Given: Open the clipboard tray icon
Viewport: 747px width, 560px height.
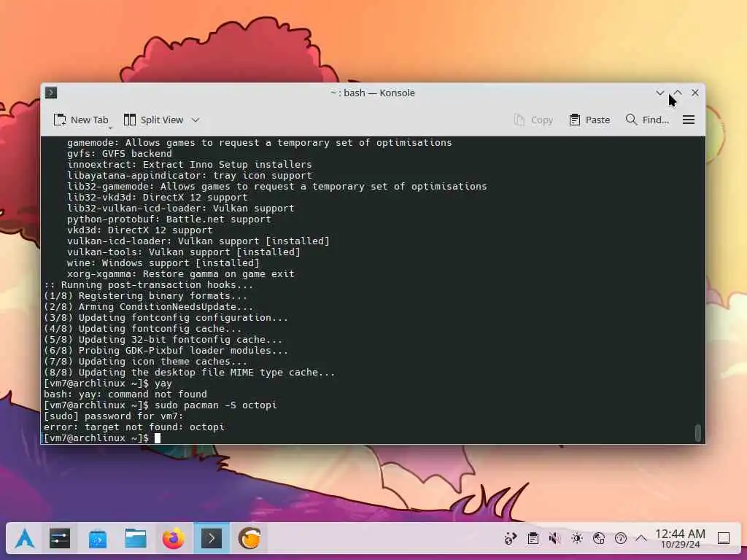Looking at the screenshot, I should (x=533, y=539).
